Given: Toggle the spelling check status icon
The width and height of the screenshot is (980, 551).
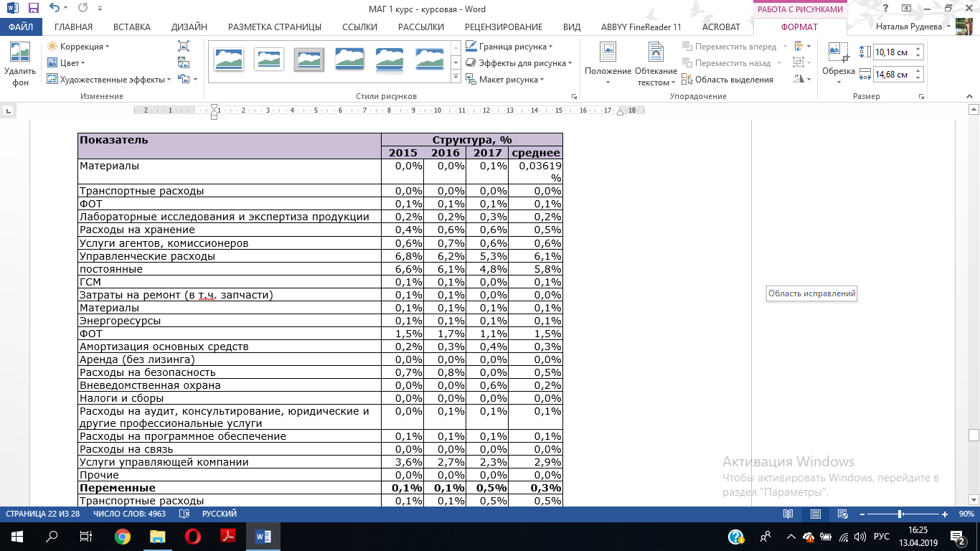Looking at the screenshot, I should [x=184, y=514].
